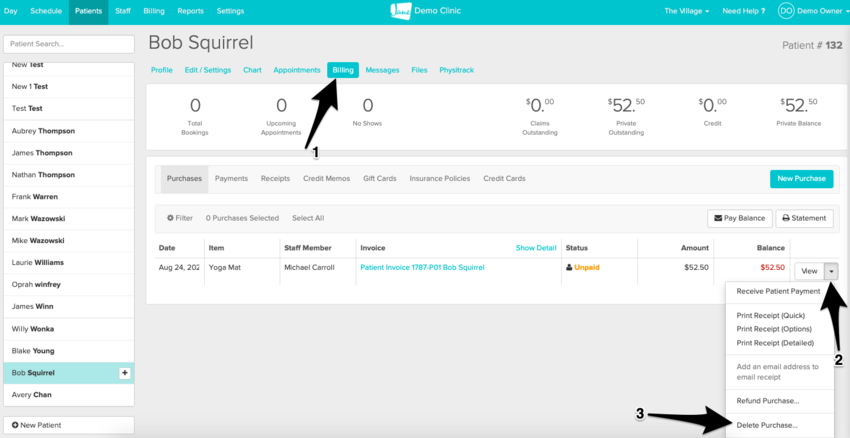Select Receive Patient Payment option
Screen dimensions: 850x438
(778, 291)
